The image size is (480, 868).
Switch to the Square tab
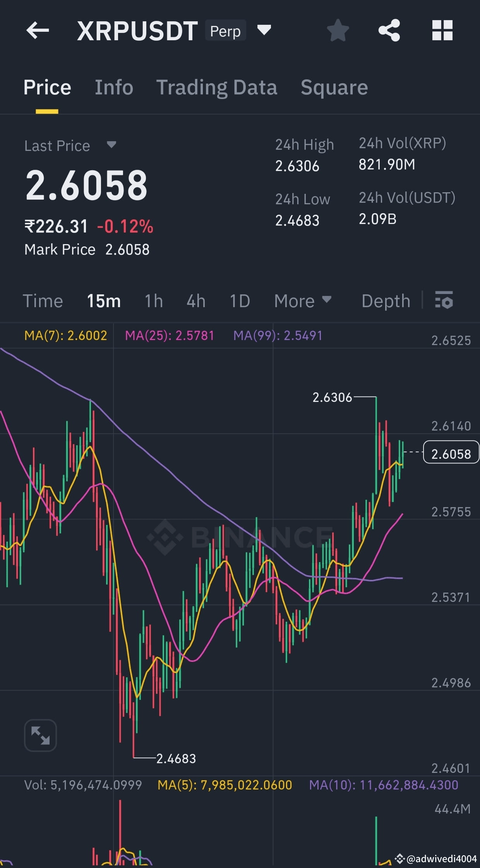point(334,87)
